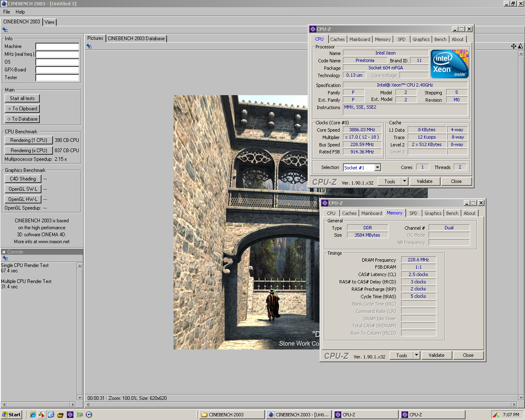The height and width of the screenshot is (420, 525).
Task: Click the 7:07 PM system tray clock
Action: click(511, 415)
